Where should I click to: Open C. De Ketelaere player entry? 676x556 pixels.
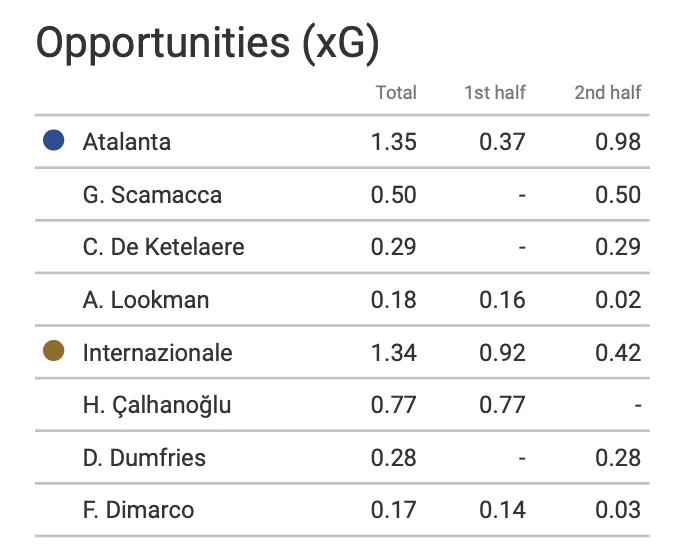163,247
